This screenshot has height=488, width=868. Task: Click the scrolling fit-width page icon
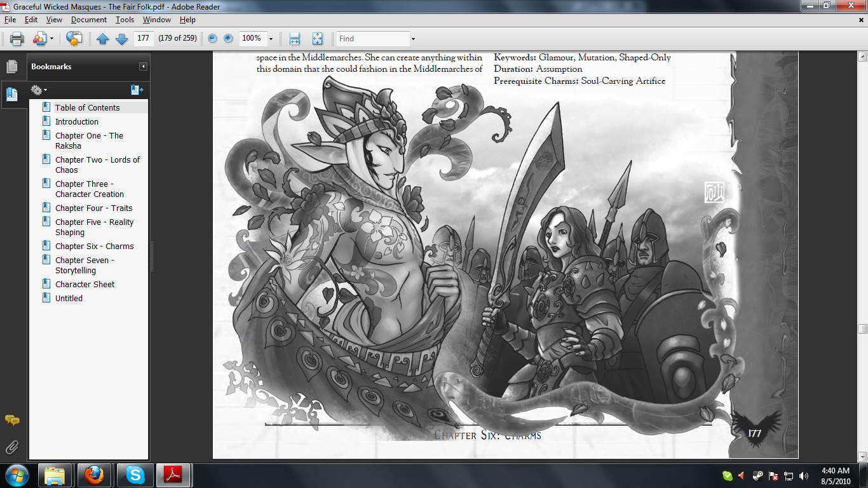295,39
